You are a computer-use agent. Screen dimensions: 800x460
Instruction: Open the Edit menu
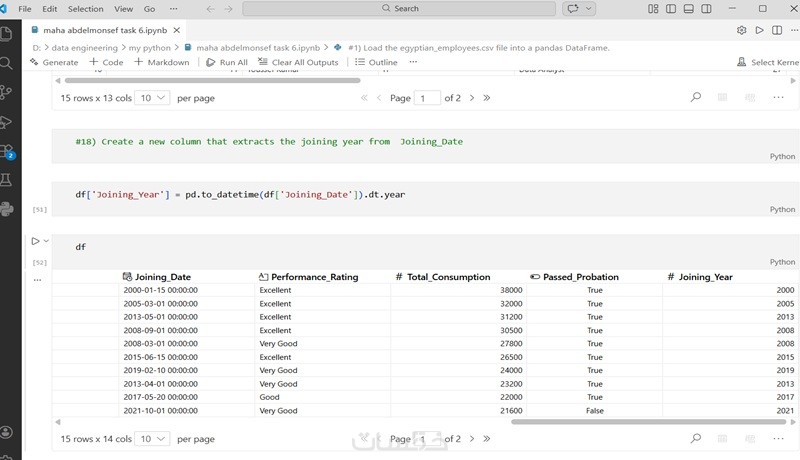[x=49, y=9]
